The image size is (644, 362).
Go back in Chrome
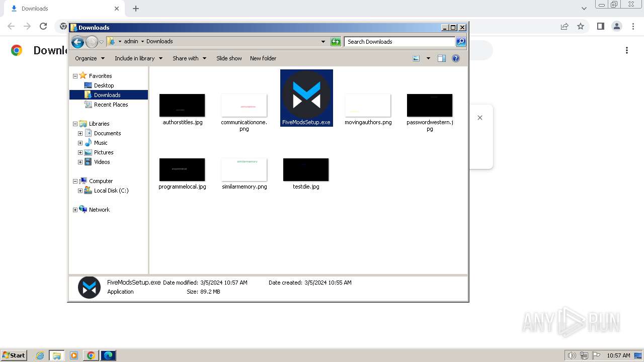tap(11, 26)
